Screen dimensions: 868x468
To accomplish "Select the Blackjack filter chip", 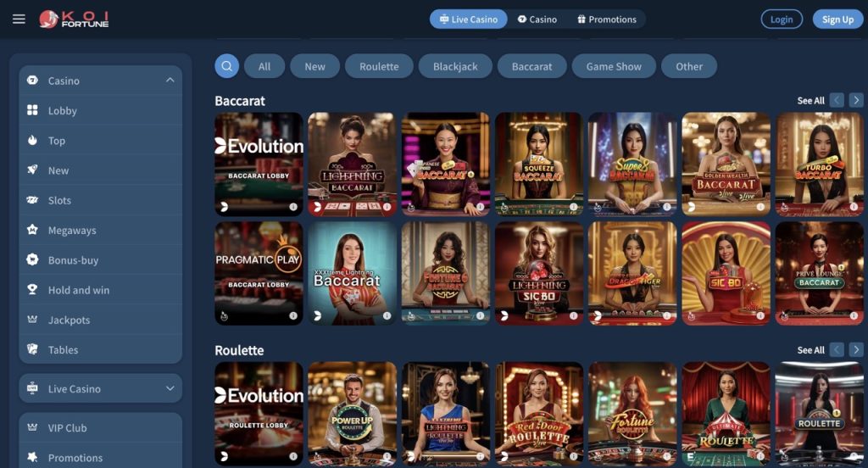I will click(455, 66).
